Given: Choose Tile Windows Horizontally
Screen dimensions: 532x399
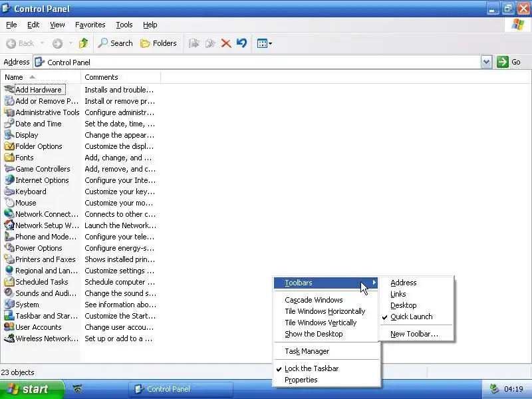Looking at the screenshot, I should (326, 311).
